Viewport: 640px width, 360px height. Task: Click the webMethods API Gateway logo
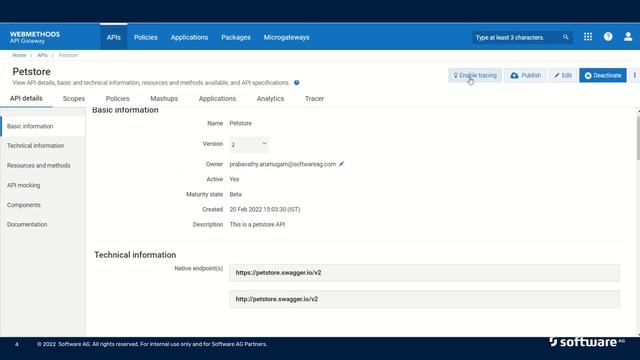tap(35, 37)
